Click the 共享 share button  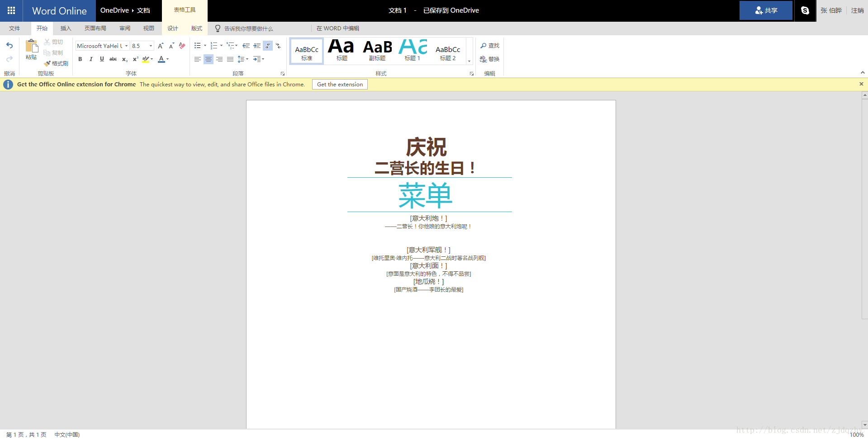pyautogui.click(x=766, y=10)
